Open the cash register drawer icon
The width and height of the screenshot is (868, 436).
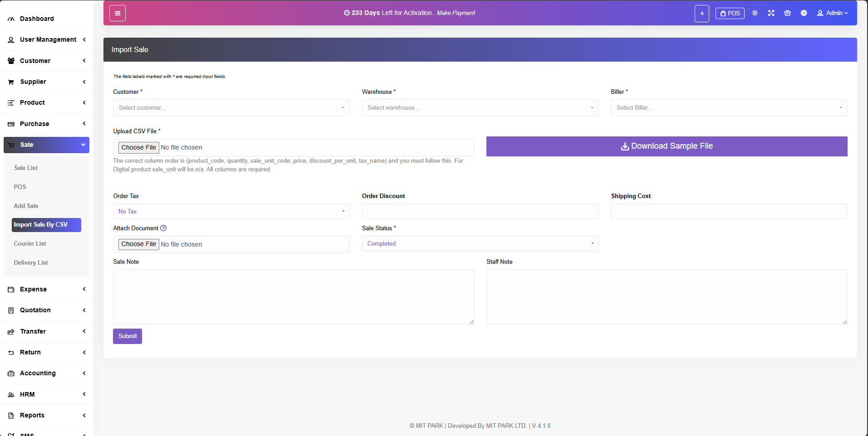tap(787, 13)
